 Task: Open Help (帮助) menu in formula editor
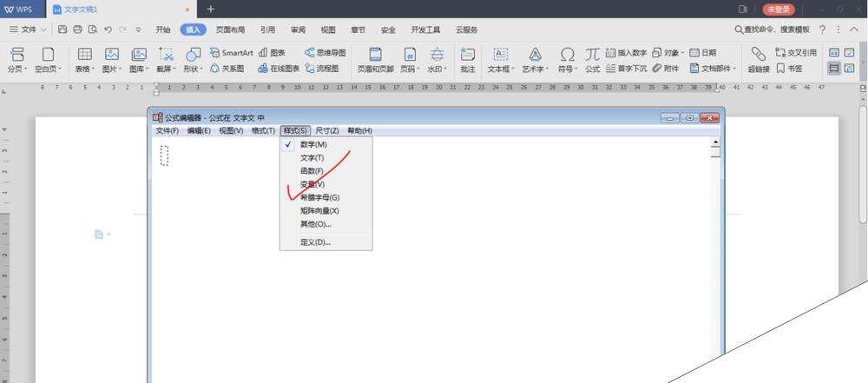[x=360, y=131]
